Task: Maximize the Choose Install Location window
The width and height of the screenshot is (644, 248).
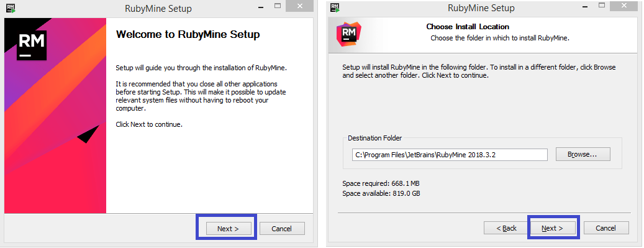Action: tap(602, 6)
